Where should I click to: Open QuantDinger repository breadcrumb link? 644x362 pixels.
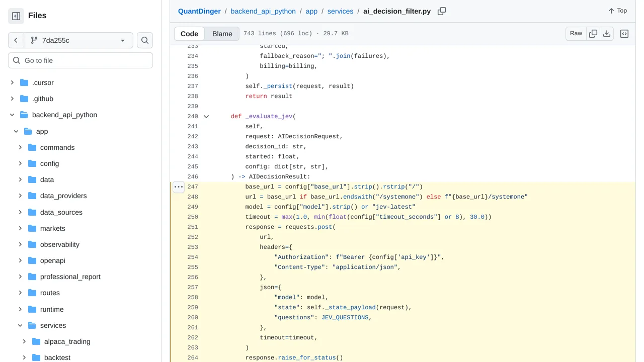(199, 11)
